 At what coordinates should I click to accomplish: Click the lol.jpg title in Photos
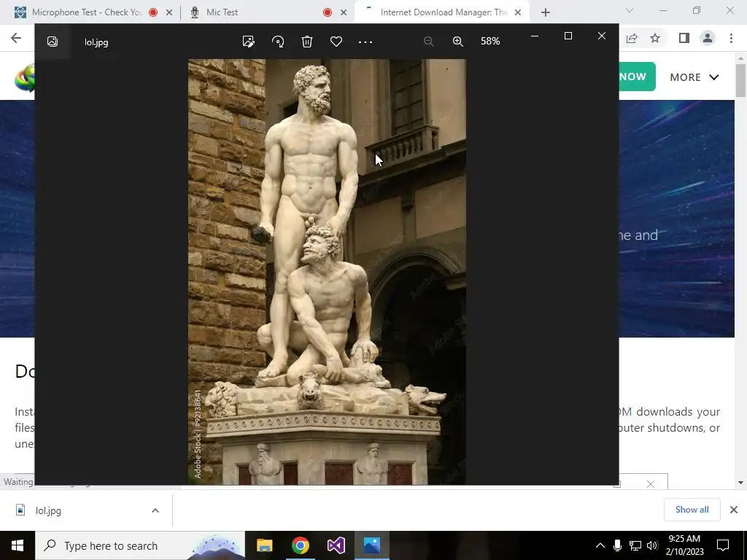coord(96,42)
